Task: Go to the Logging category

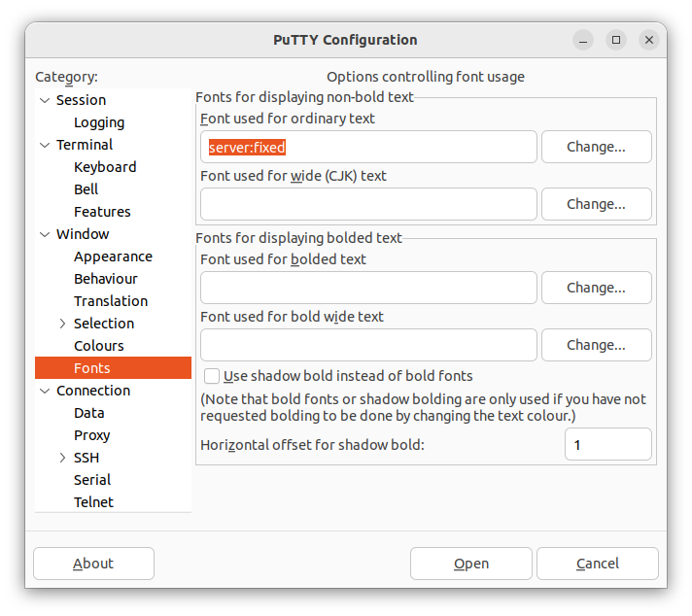Action: tap(99, 122)
